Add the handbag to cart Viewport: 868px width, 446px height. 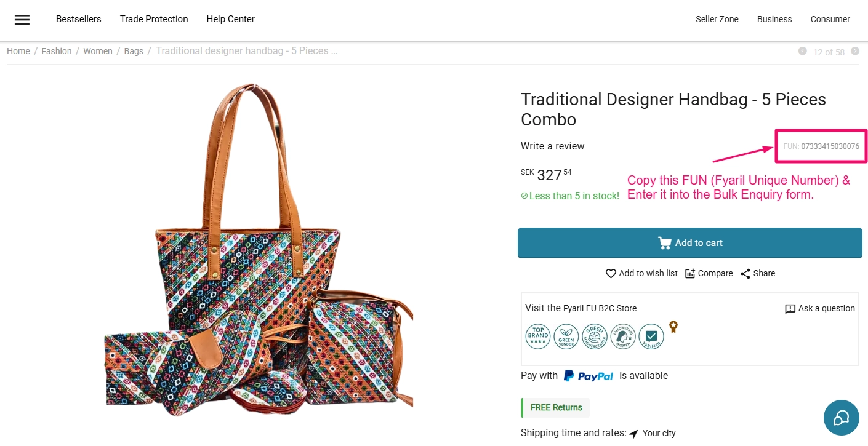[x=689, y=243]
